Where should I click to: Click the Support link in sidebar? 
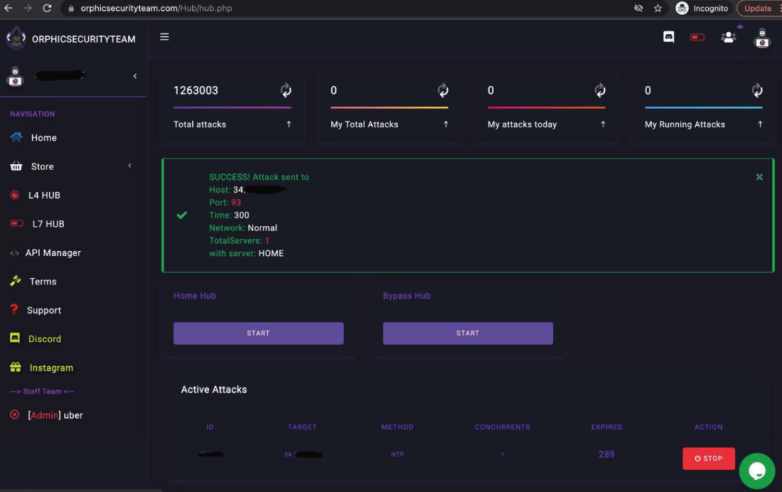[x=44, y=310]
